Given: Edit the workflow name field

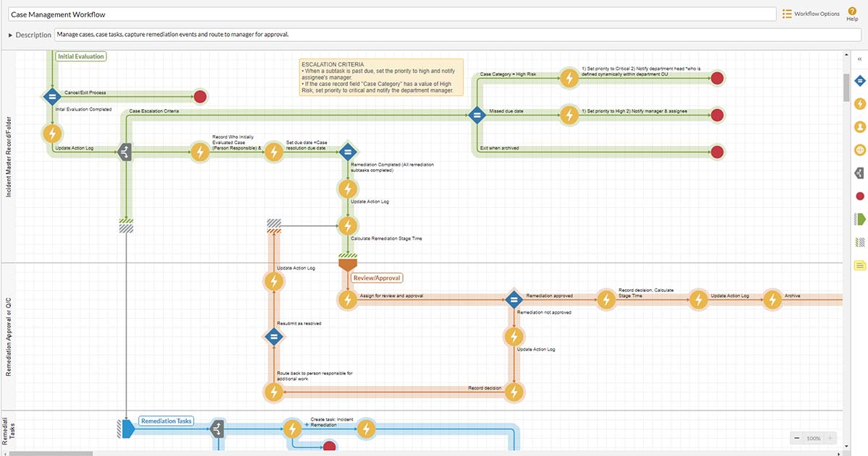Looking at the screenshot, I should [x=391, y=14].
